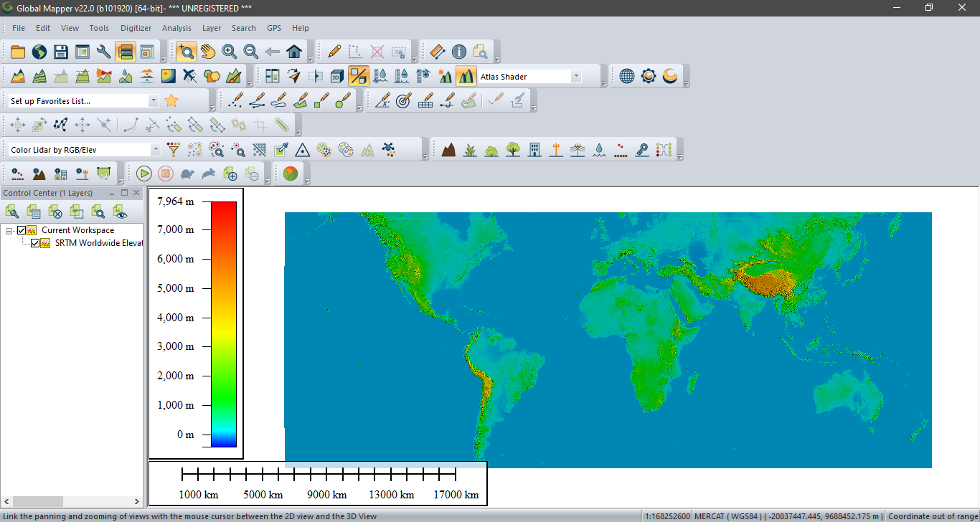Screen dimensions: 980x522
Task: Click the scale 1:168252600 in status bar
Action: (x=666, y=516)
